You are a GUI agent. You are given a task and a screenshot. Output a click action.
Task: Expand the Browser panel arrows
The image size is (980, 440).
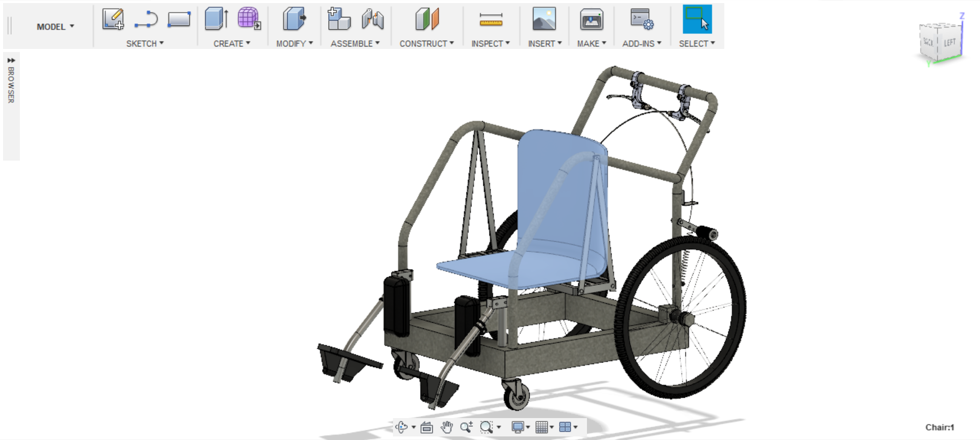pos(11,60)
